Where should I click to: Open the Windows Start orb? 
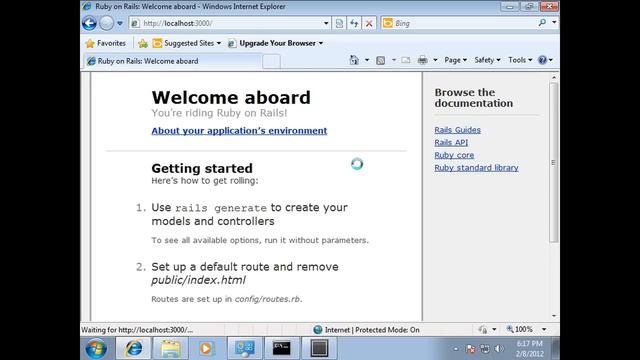96,349
